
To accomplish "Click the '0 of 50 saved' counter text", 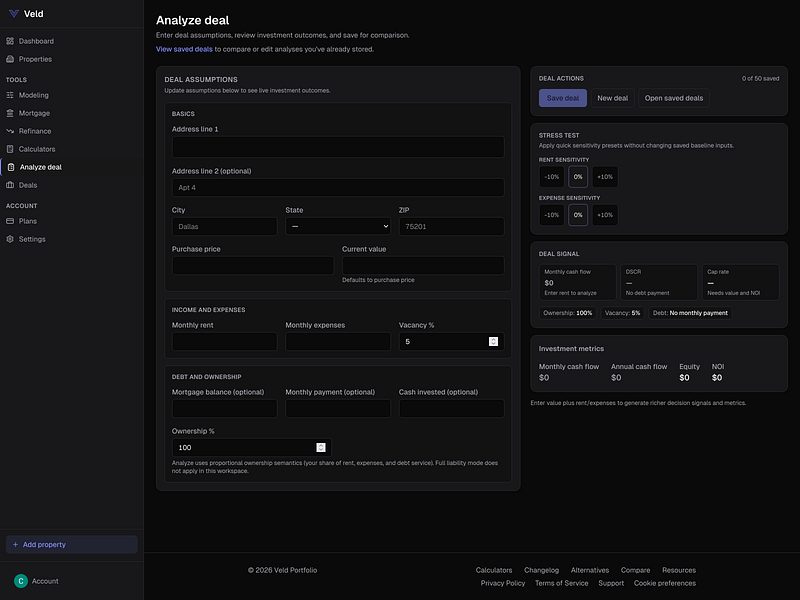I will pyautogui.click(x=760, y=79).
